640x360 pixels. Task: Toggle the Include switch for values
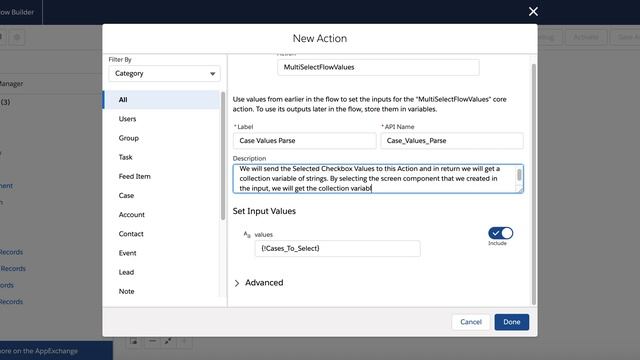pos(500,233)
